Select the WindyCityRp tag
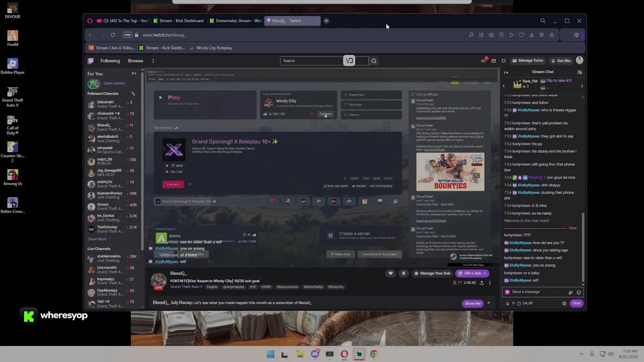 (312, 287)
